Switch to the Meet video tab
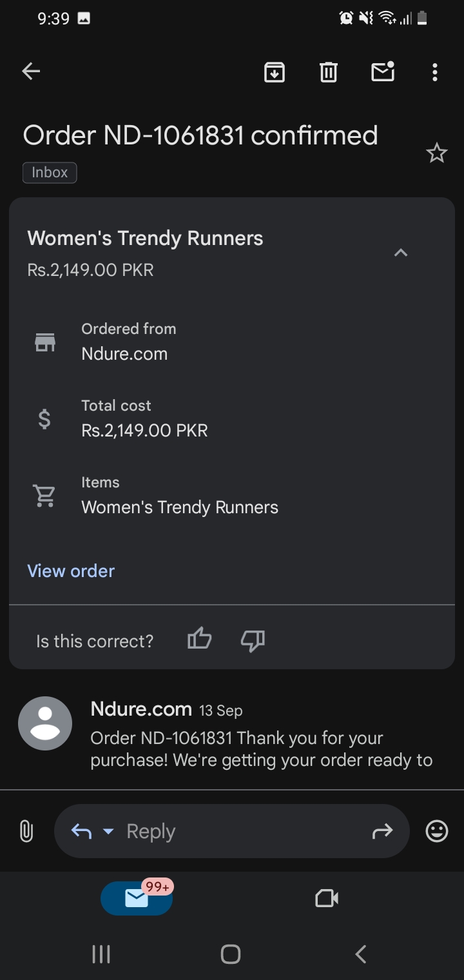This screenshot has width=464, height=980. pos(327,898)
